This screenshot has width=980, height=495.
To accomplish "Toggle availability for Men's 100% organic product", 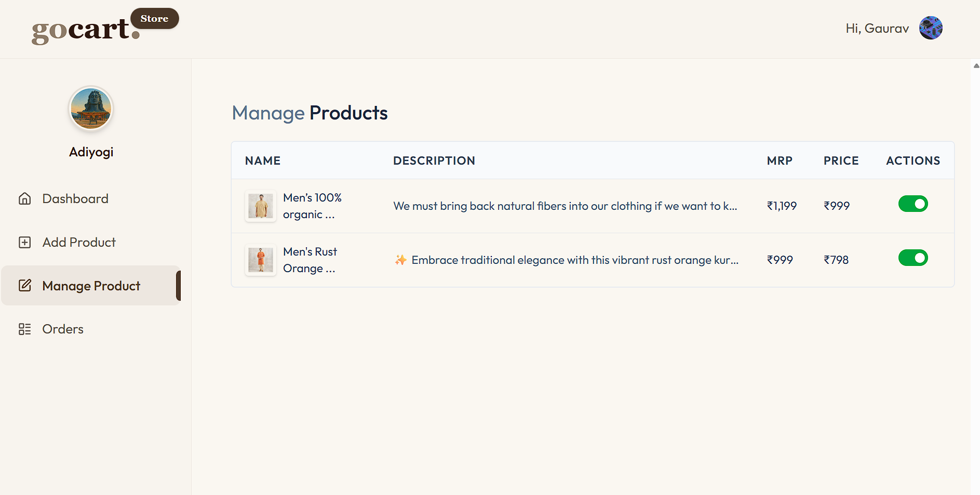I will pyautogui.click(x=913, y=204).
